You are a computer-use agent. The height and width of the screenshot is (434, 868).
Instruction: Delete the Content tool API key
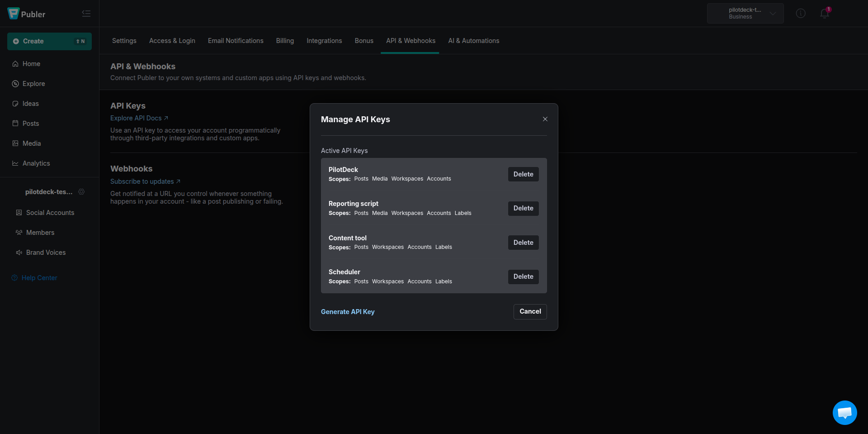tap(523, 243)
